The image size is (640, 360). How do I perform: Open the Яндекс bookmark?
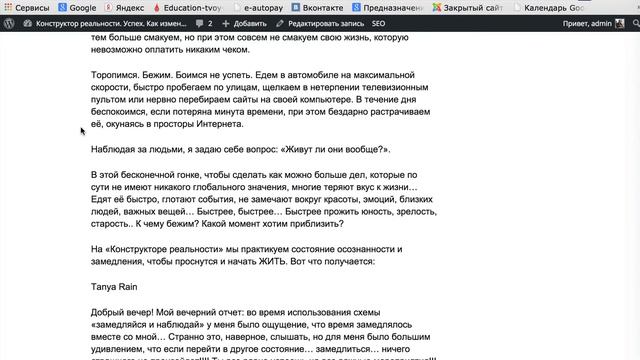(124, 8)
